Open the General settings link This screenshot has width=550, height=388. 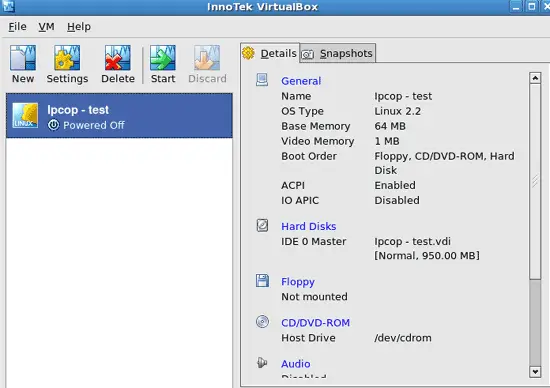(301, 81)
